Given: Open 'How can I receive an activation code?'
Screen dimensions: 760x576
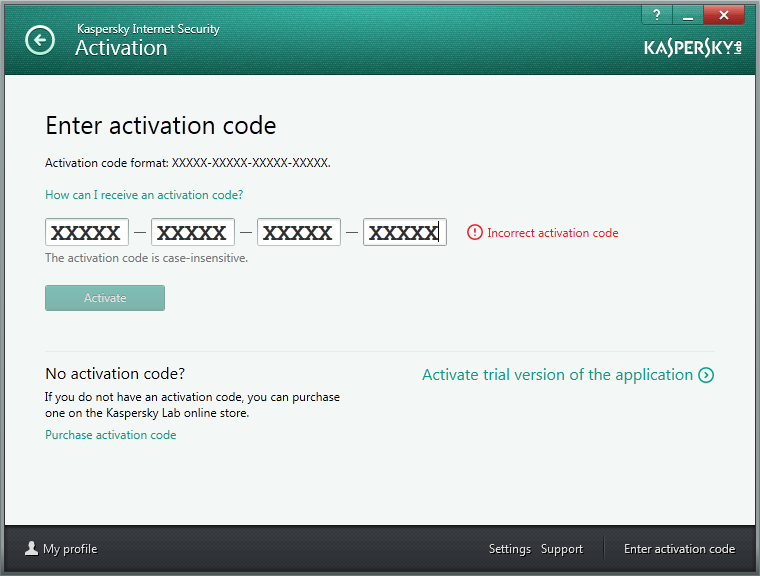Looking at the screenshot, I should point(144,195).
